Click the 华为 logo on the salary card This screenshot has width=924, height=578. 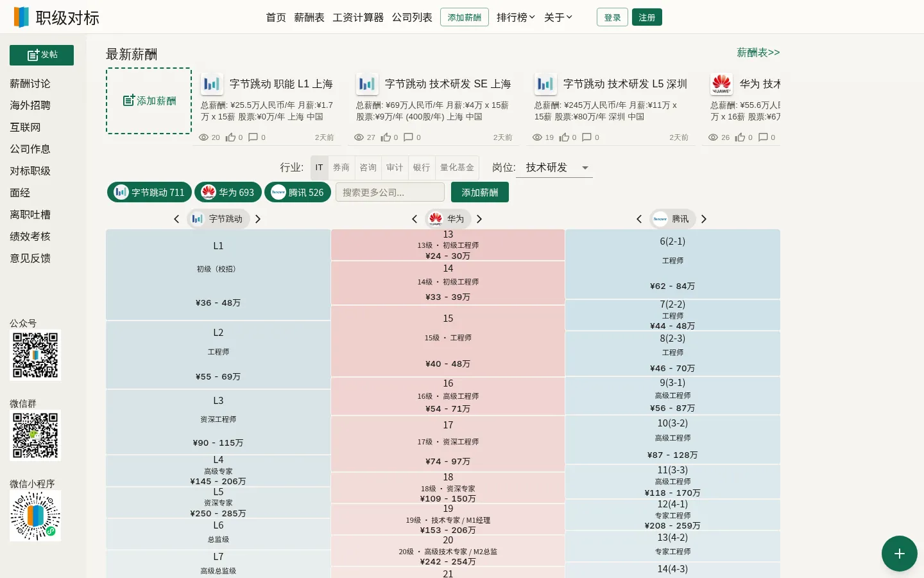tap(722, 84)
